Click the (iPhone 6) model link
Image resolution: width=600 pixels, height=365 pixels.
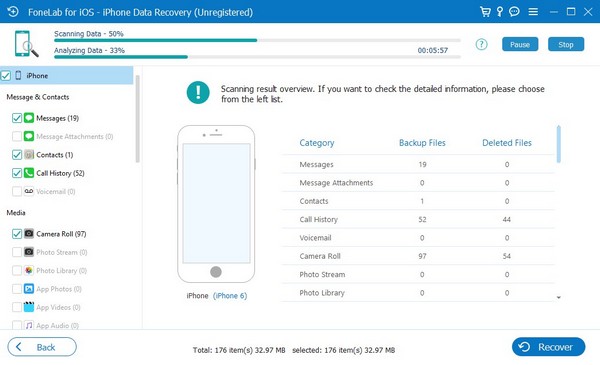[x=230, y=296]
